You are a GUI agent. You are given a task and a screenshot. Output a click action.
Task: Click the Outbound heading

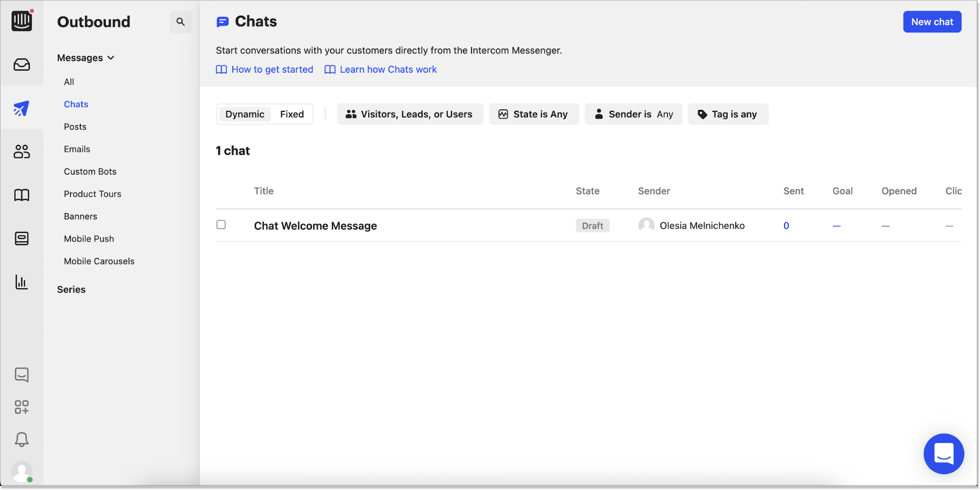(94, 22)
